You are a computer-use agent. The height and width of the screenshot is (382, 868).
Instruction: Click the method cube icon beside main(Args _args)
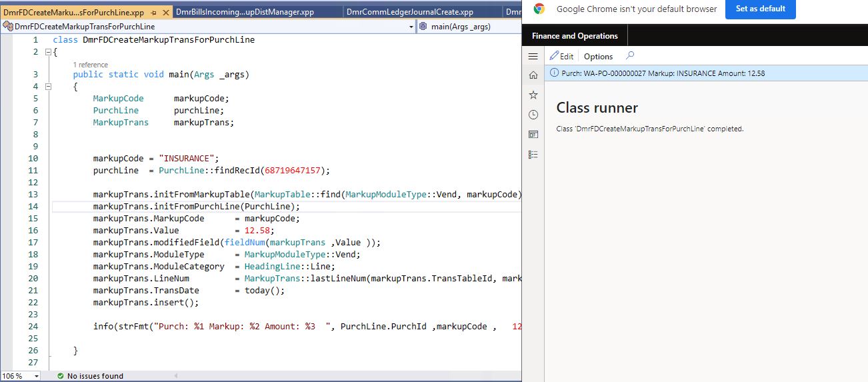(424, 27)
